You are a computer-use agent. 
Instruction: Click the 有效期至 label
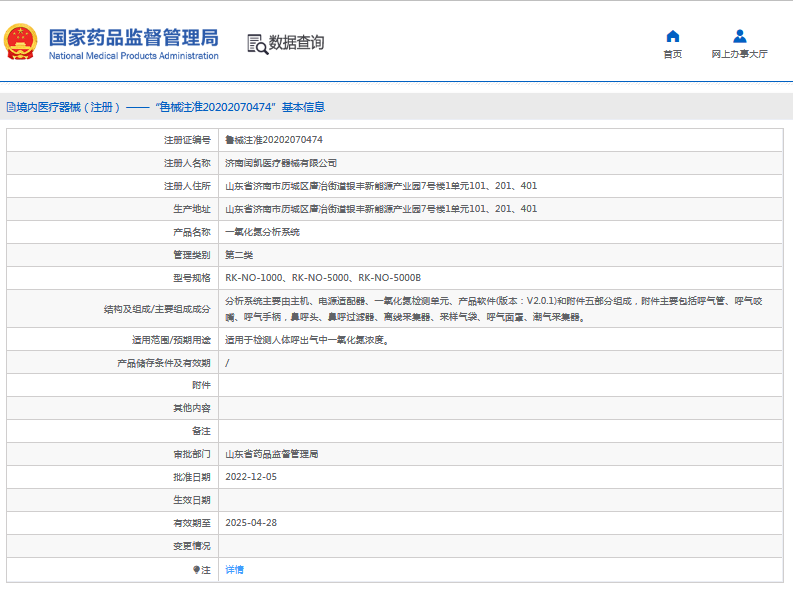coord(192,523)
